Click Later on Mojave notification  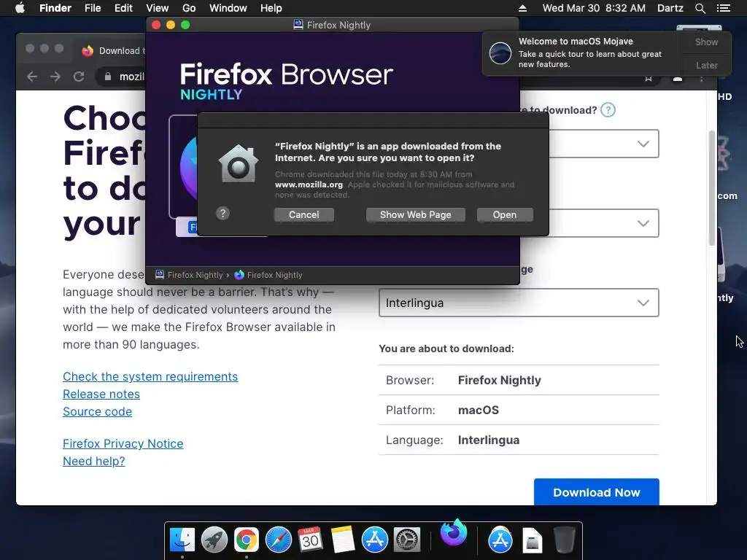click(706, 65)
